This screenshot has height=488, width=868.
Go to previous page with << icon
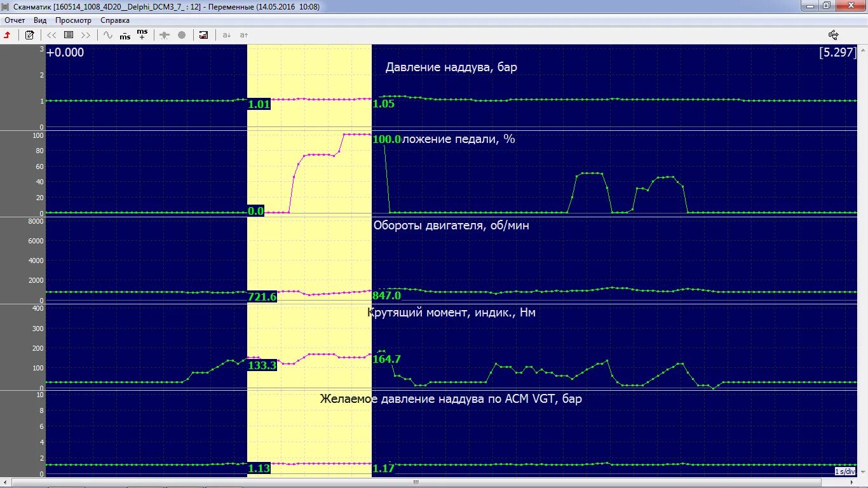coord(51,35)
